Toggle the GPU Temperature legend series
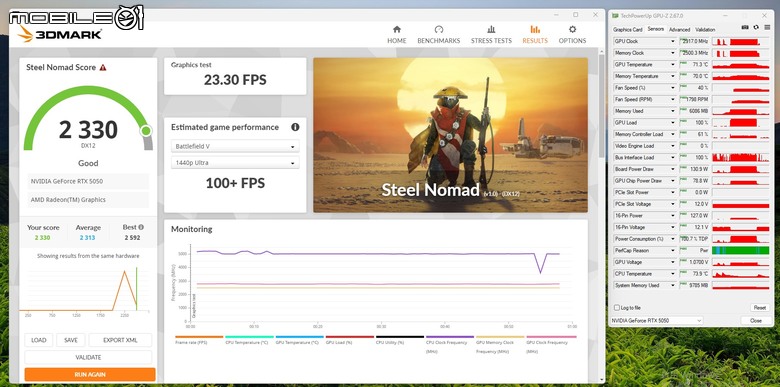This screenshot has height=387, width=780. pos(299,340)
